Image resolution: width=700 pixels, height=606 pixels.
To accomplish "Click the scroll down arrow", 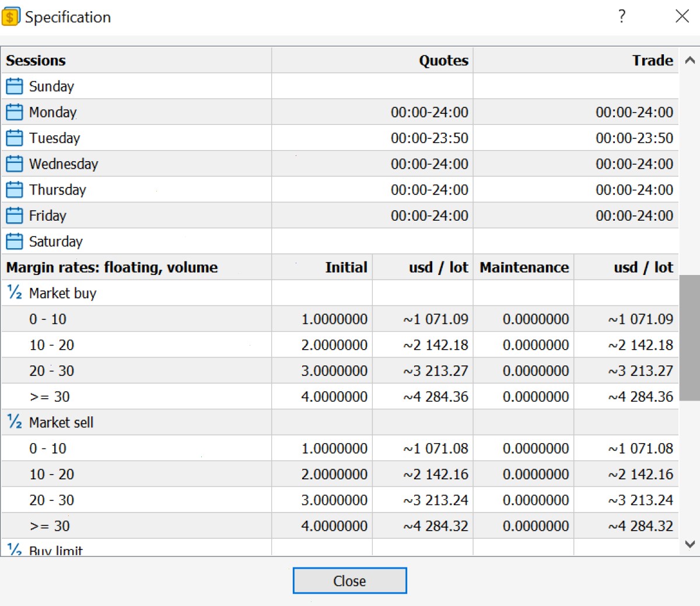I will (x=689, y=544).
